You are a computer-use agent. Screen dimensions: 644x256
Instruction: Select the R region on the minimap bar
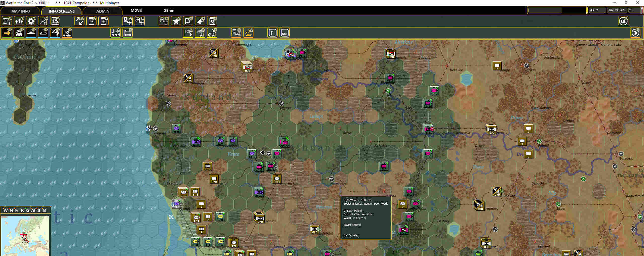(x=22, y=210)
